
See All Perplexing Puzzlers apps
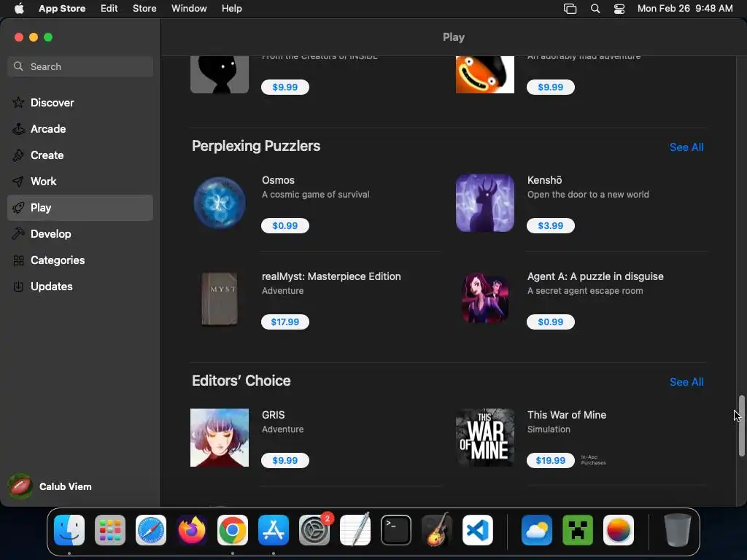point(686,147)
